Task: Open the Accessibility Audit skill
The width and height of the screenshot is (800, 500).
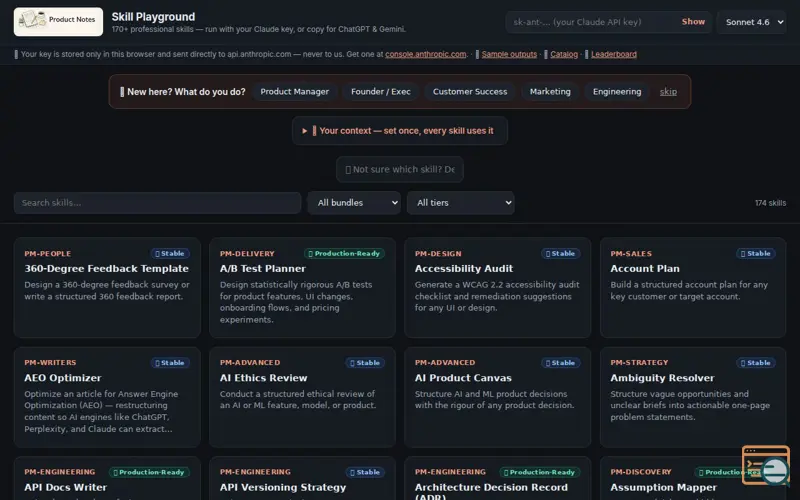Action: point(497,287)
